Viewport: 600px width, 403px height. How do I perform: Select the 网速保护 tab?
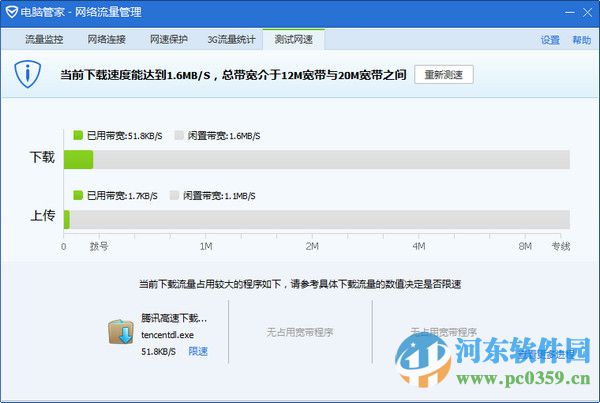(169, 39)
